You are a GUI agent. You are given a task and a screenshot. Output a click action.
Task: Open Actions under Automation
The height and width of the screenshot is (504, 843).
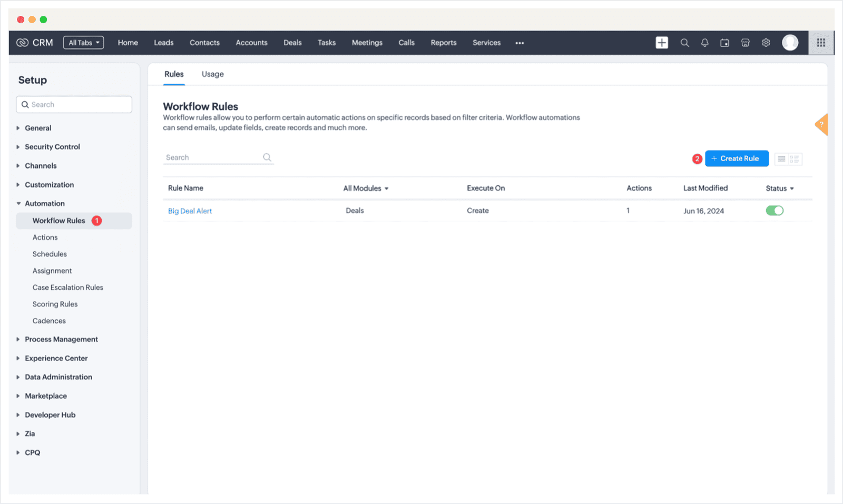[x=45, y=238]
